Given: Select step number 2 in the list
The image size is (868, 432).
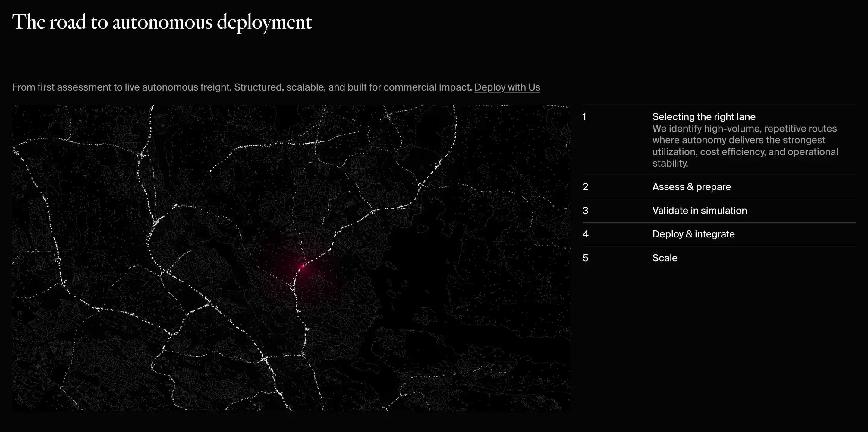Looking at the screenshot, I should 585,187.
